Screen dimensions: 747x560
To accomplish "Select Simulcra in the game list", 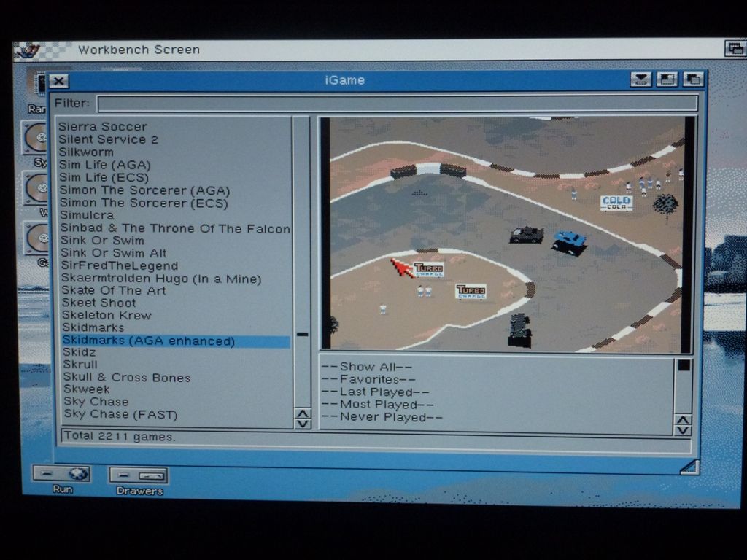I will [87, 215].
